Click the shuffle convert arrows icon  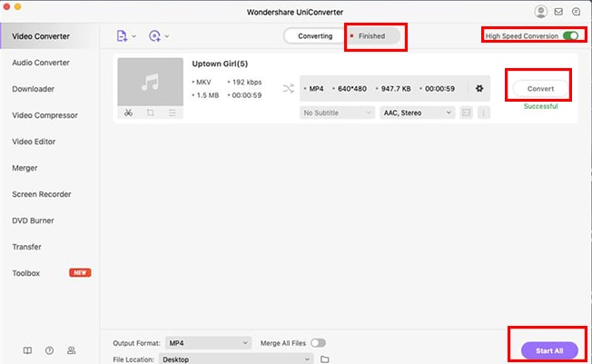click(289, 89)
